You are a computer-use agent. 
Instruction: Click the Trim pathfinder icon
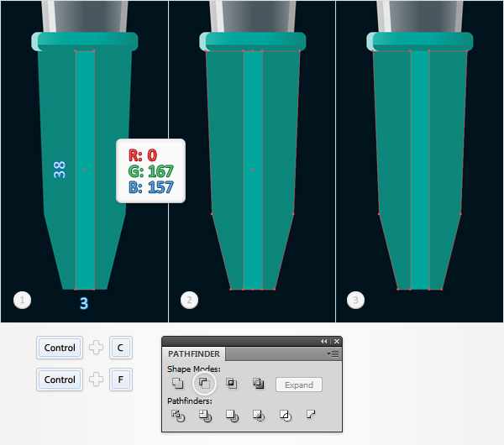(205, 416)
